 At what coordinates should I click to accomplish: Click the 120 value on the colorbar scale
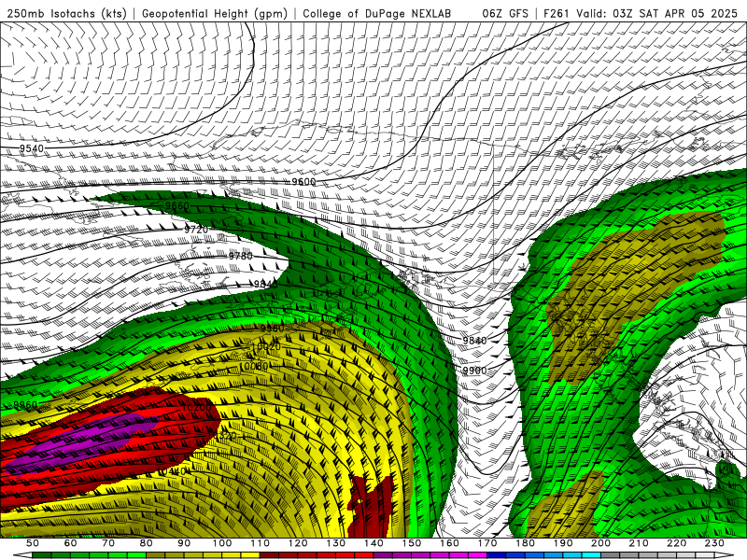click(298, 543)
